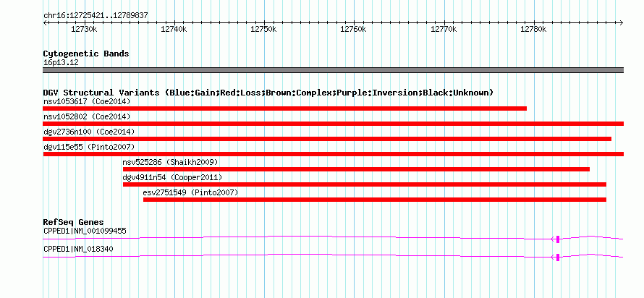Click the red loss bar under nsv1052802
Screen dimensions: 644x298
(x=333, y=124)
